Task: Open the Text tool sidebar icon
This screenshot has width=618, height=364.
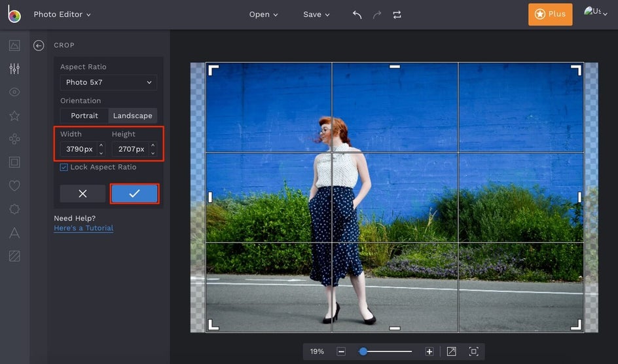Action: (14, 232)
